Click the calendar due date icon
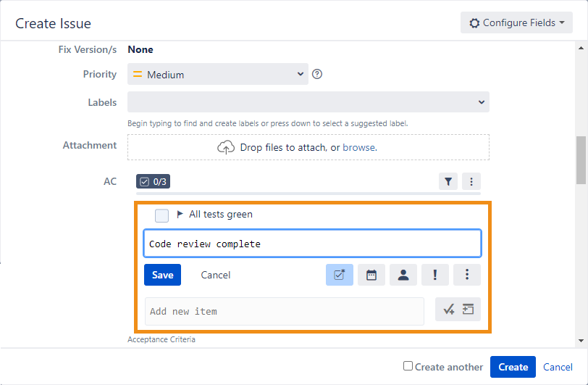The image size is (588, 385). pos(371,275)
